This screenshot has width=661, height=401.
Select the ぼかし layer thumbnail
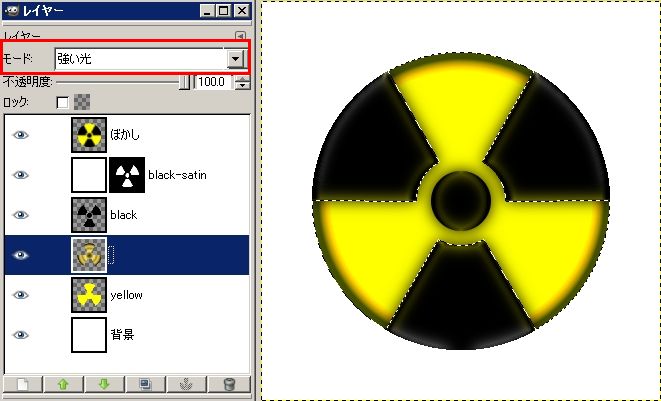click(x=89, y=135)
